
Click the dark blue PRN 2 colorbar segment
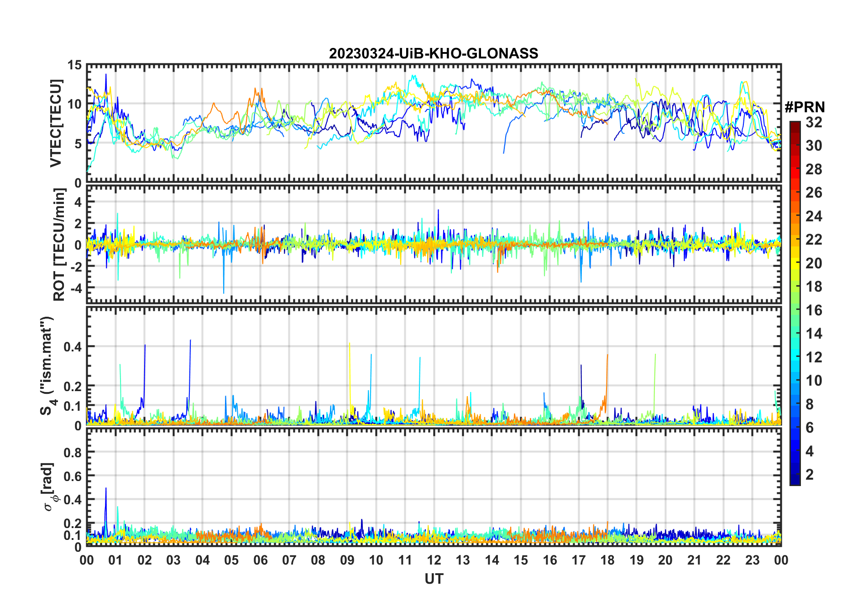tap(795, 475)
